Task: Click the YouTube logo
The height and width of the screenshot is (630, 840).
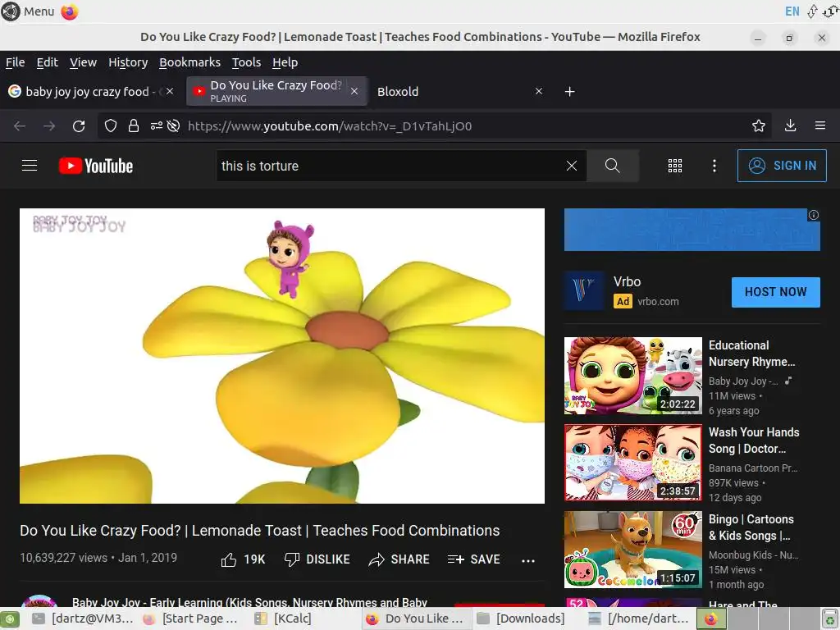Action: 96,166
